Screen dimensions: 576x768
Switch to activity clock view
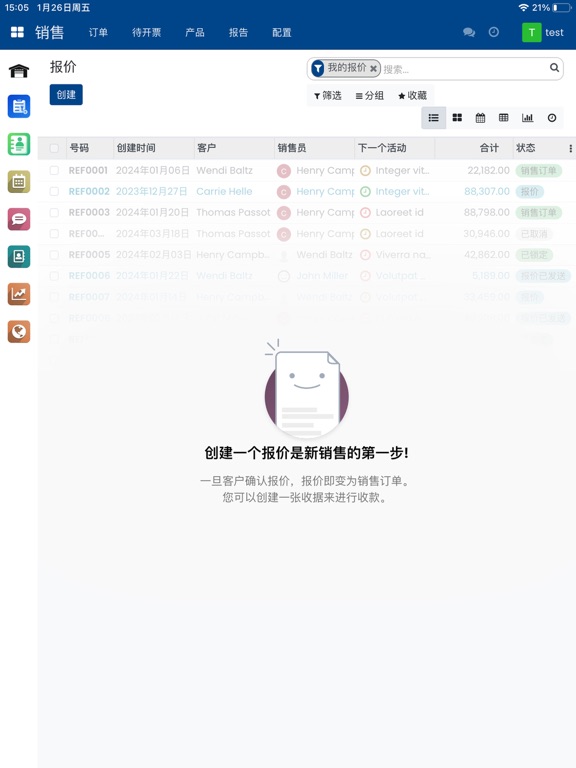point(552,118)
